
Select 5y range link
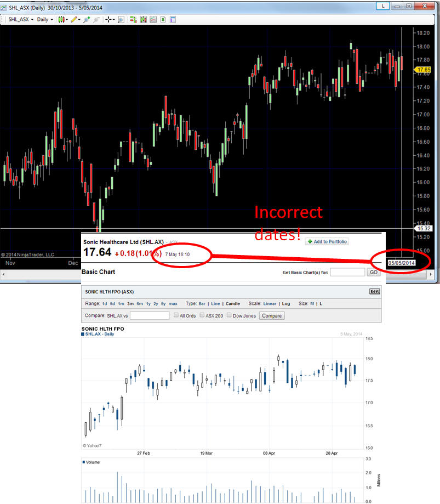coord(163,303)
